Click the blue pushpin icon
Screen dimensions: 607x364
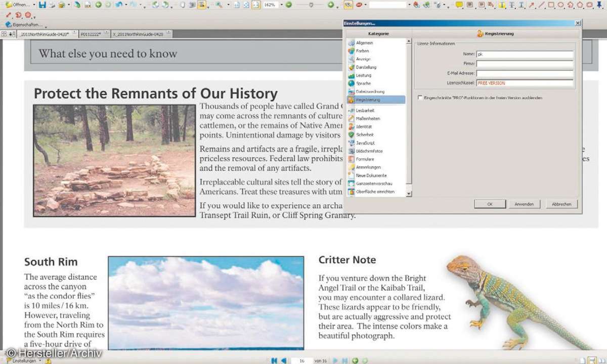point(599,5)
